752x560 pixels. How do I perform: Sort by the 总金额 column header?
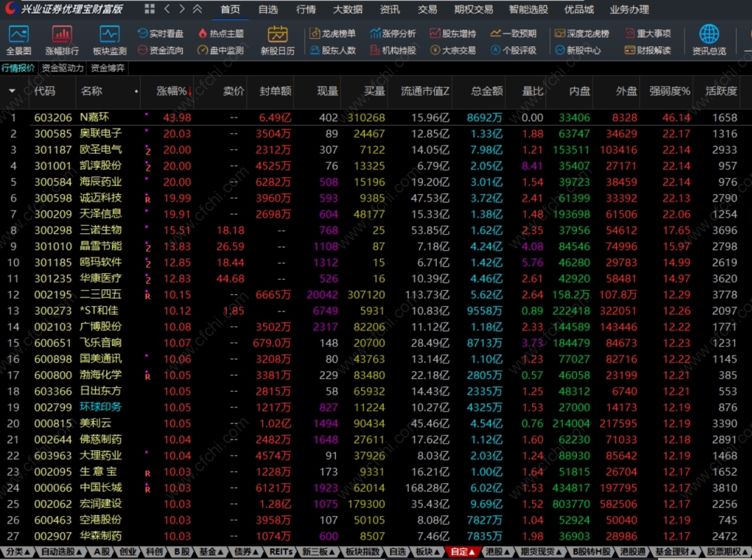click(487, 90)
